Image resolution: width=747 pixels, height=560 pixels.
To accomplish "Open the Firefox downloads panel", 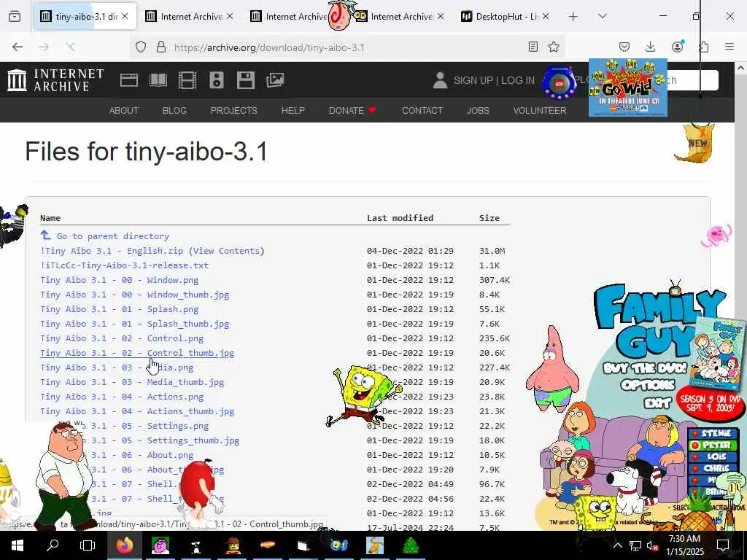I will [650, 47].
